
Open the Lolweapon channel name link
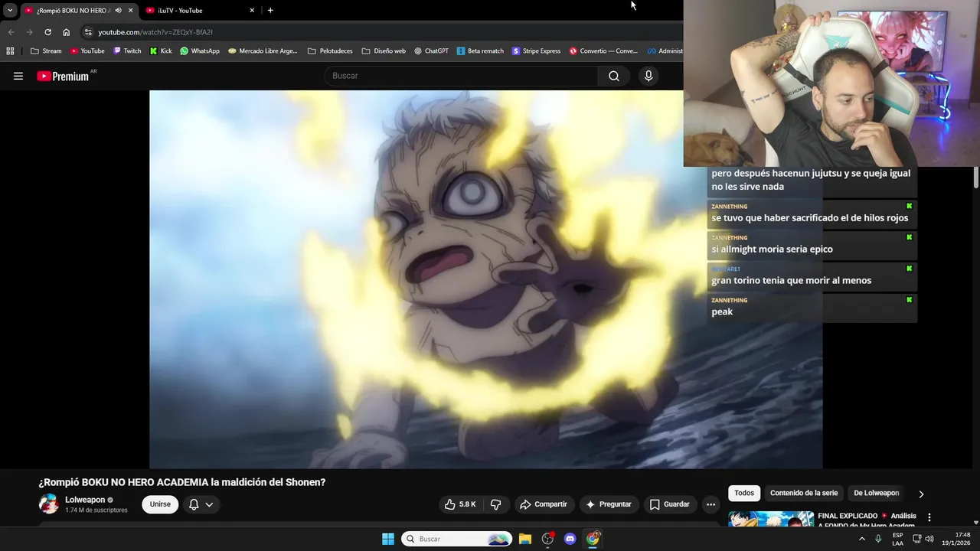pos(85,500)
